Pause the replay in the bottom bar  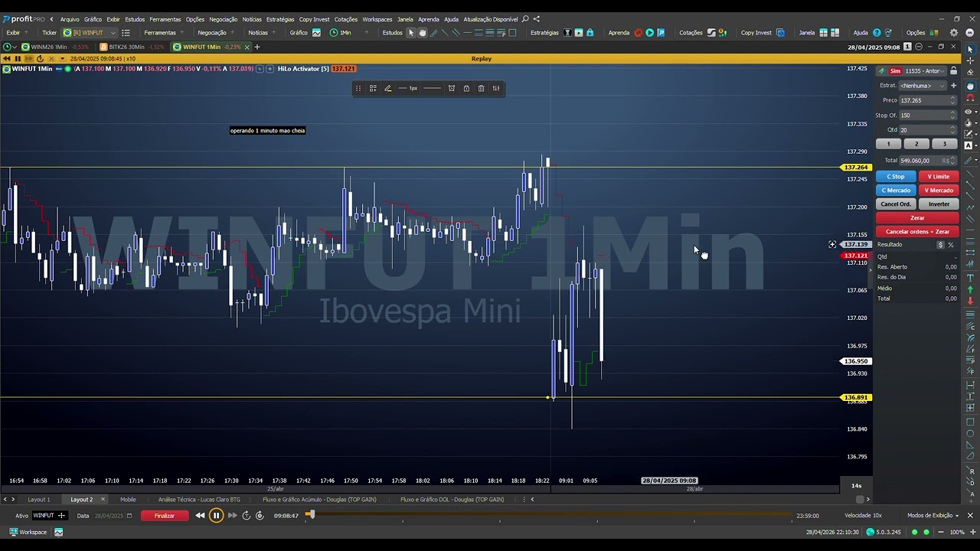pyautogui.click(x=216, y=516)
